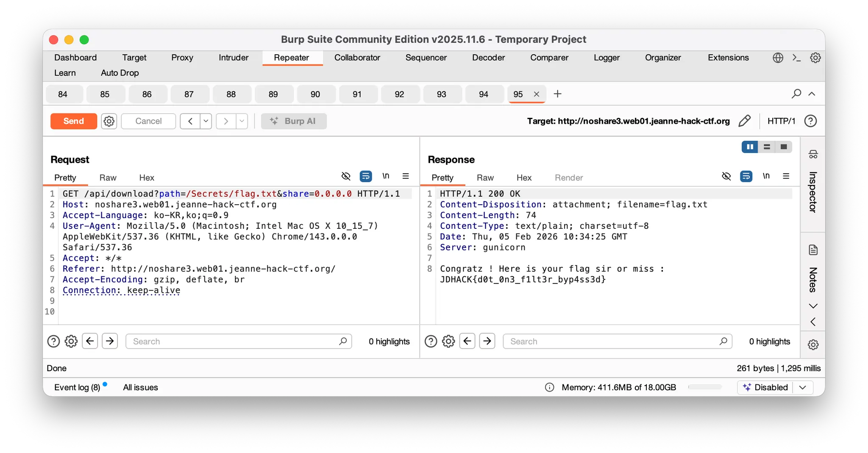Screen dimensions: 868x453
Task: Collapse side panel left chevron
Action: pos(813,322)
